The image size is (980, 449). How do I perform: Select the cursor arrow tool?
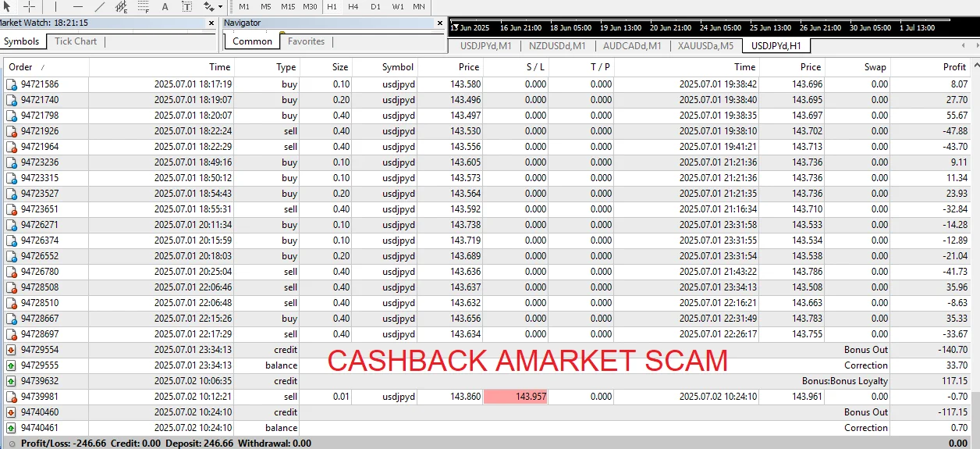pyautogui.click(x=7, y=6)
